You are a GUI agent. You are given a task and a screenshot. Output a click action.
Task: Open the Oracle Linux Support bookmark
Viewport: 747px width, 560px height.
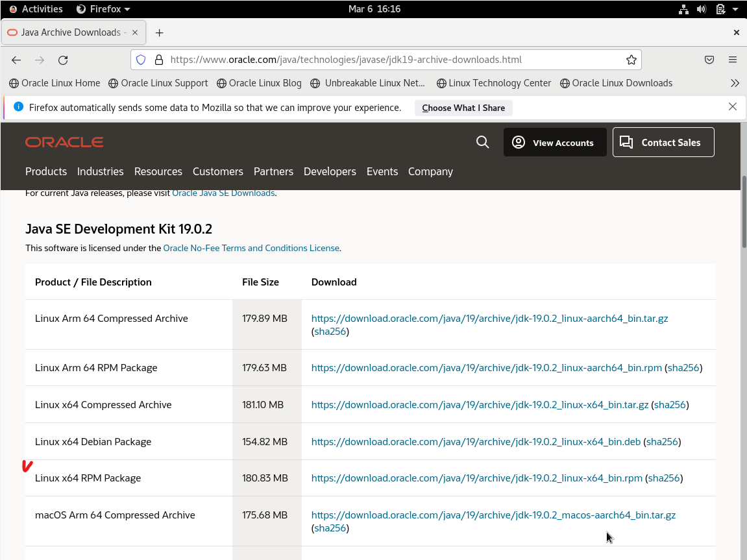click(x=158, y=83)
